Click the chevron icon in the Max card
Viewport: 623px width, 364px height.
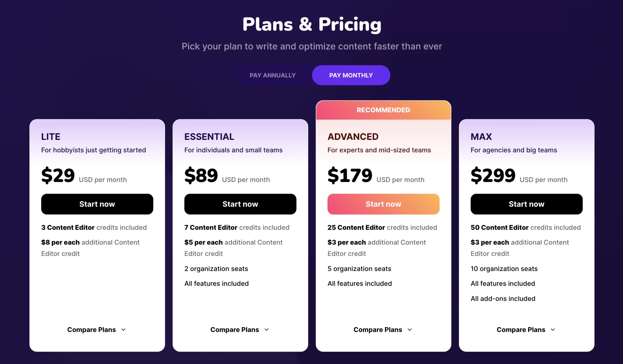(x=553, y=330)
